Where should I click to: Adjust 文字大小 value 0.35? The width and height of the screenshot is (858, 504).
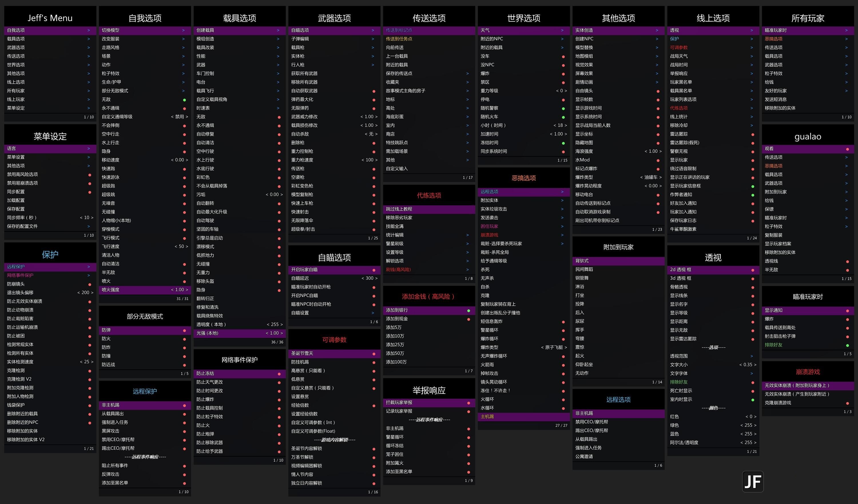[x=748, y=365]
